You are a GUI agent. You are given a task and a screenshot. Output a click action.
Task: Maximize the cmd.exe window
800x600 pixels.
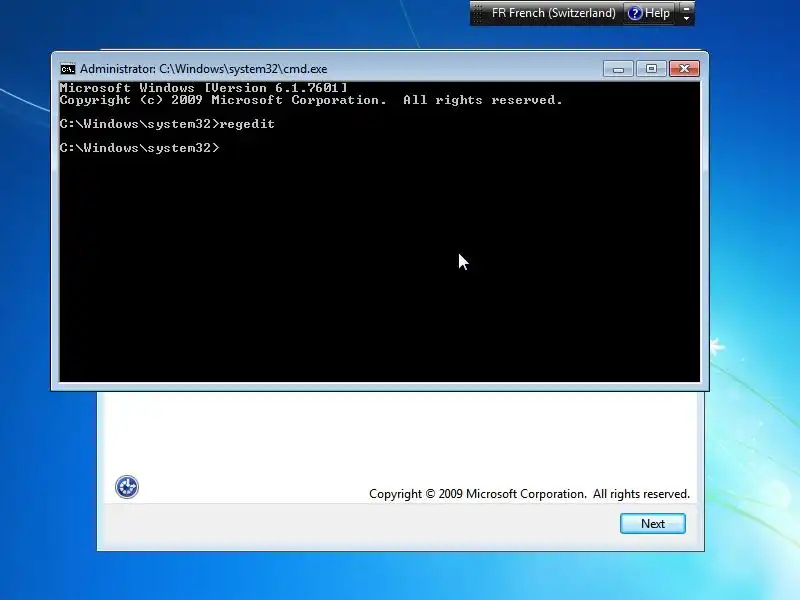click(x=651, y=69)
